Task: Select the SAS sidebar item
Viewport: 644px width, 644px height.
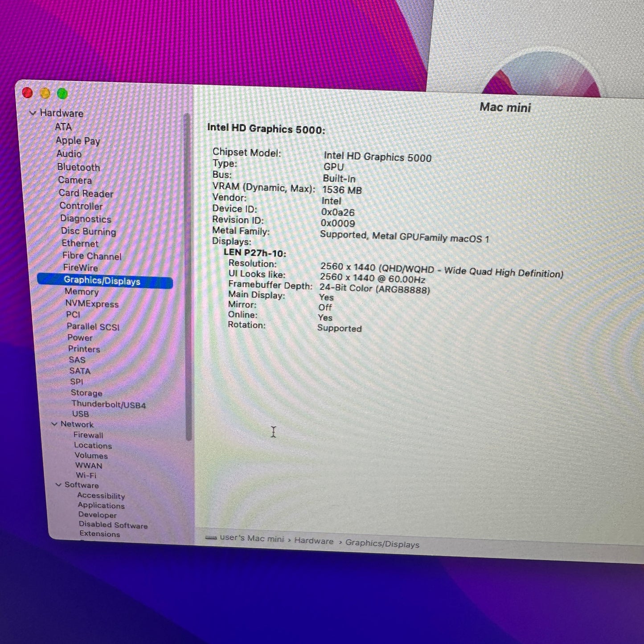Action: [77, 360]
